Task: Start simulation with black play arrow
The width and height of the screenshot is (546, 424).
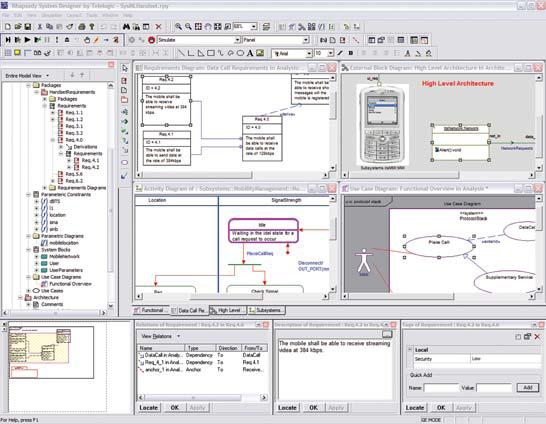Action: pyautogui.click(x=27, y=40)
